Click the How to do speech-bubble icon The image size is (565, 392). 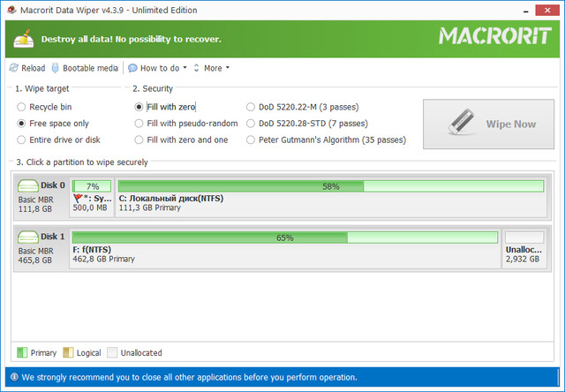click(132, 68)
